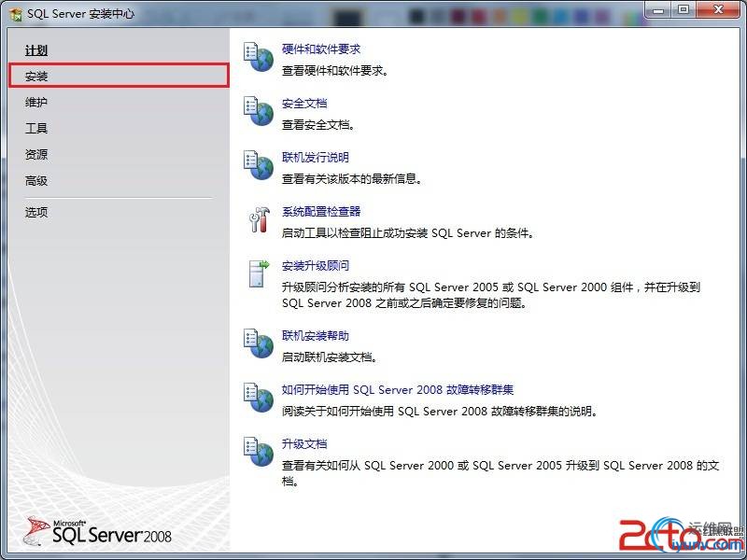Click the description 阅读关于如何开始使用 SQL Server 2008 故障转移群集的说明。

[x=440, y=411]
